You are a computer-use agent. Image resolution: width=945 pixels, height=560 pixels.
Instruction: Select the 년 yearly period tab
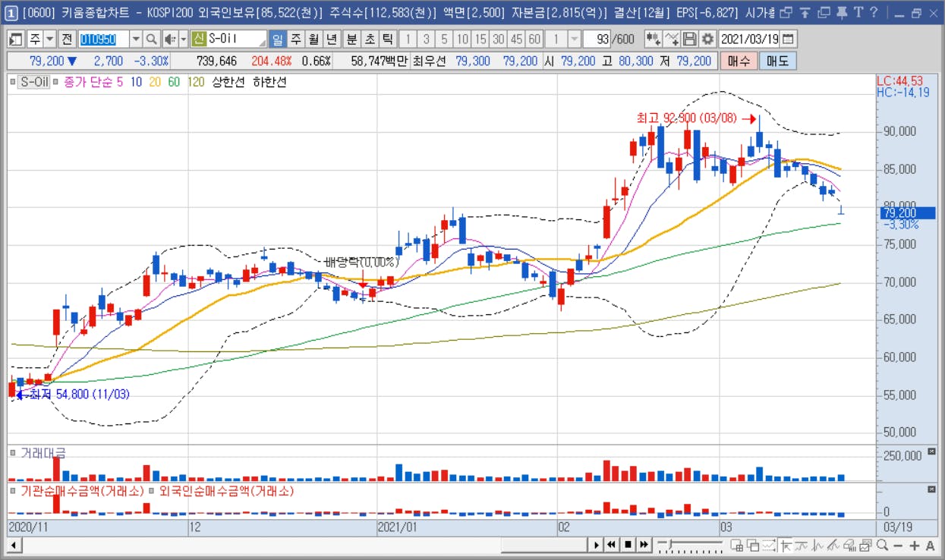tap(331, 39)
